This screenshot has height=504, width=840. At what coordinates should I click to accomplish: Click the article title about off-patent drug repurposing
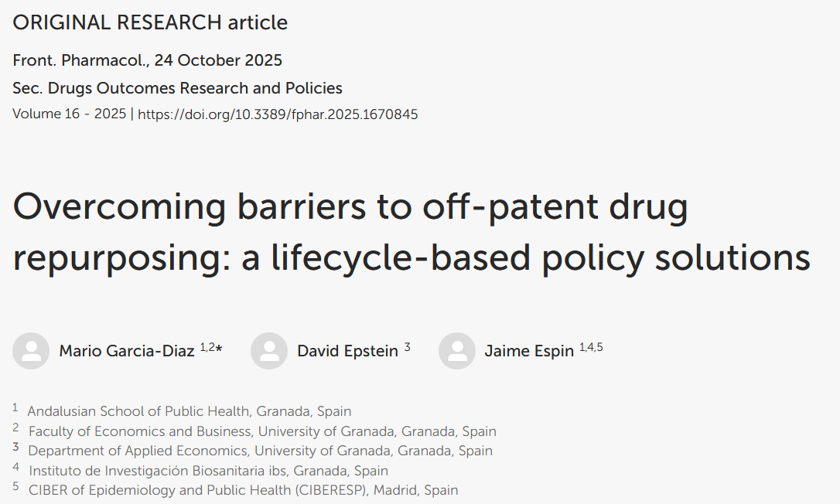tap(411, 232)
